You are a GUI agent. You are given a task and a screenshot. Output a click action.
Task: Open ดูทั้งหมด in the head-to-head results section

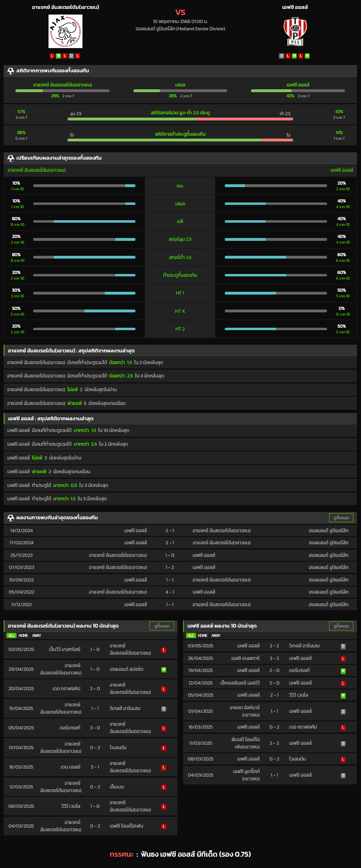pos(341,518)
